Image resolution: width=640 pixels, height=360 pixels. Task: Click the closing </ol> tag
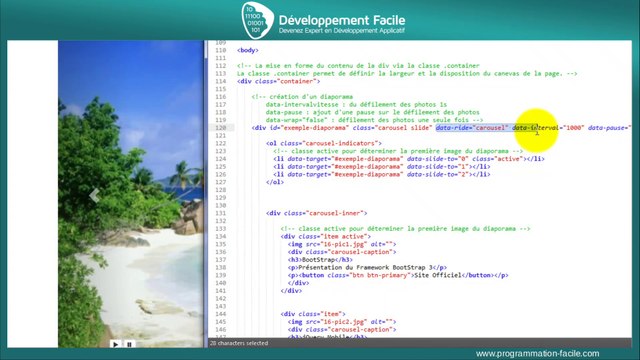point(275,182)
